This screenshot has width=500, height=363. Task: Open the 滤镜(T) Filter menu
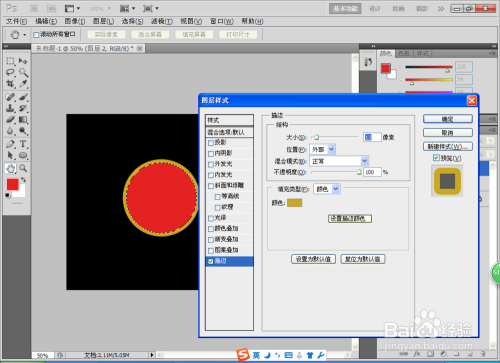point(162,21)
